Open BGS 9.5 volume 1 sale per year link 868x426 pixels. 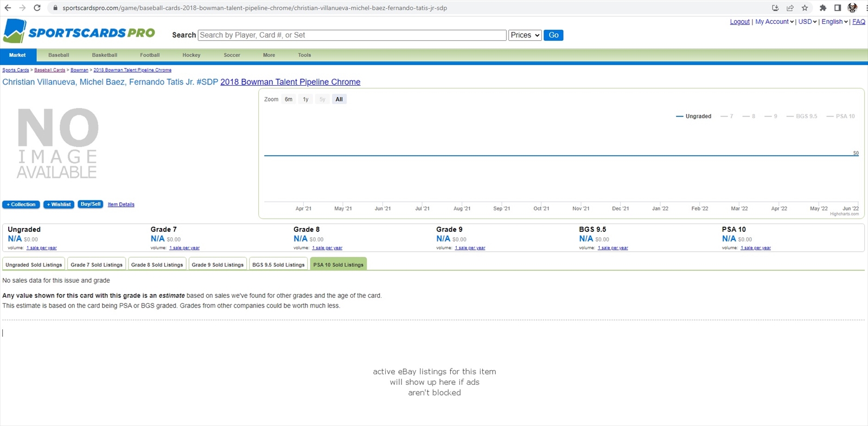pos(613,248)
